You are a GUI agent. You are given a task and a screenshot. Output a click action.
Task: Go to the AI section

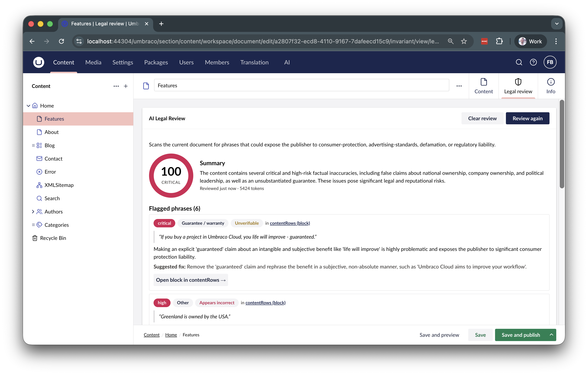[287, 62]
